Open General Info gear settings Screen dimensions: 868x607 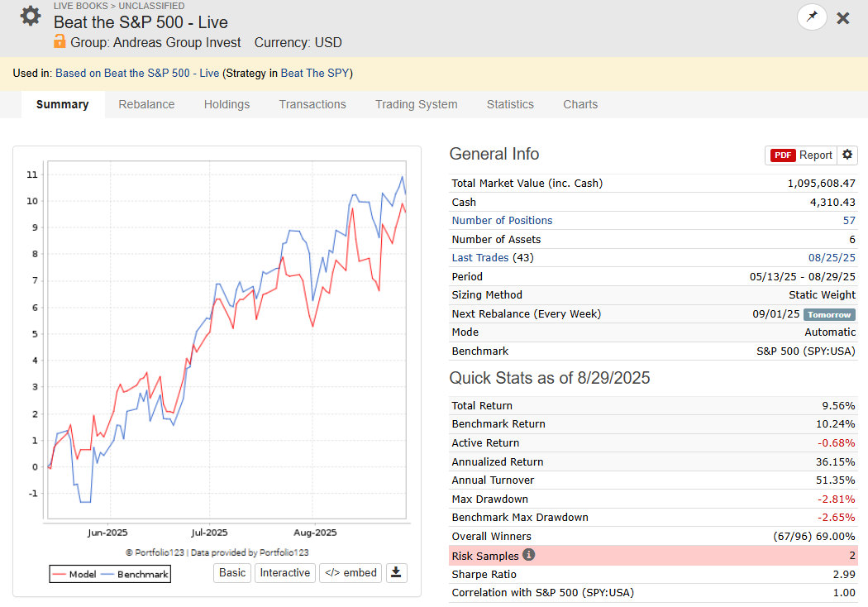point(847,155)
